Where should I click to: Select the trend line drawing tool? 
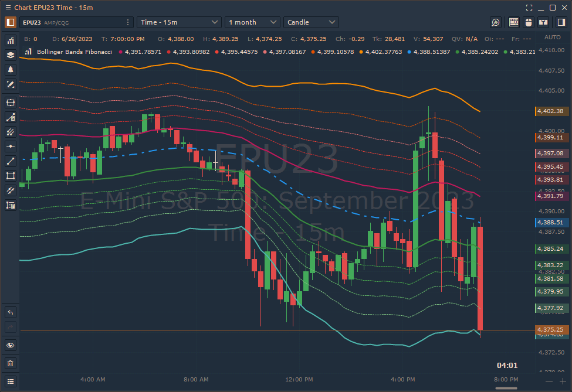point(10,161)
